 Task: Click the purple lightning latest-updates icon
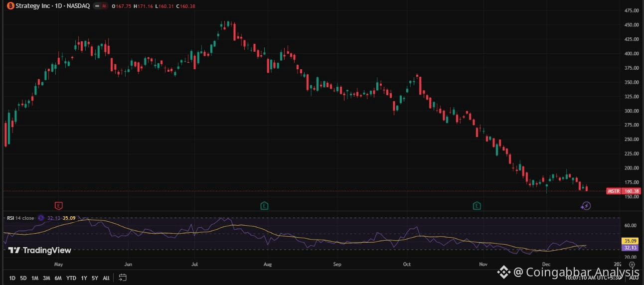pyautogui.click(x=586, y=205)
